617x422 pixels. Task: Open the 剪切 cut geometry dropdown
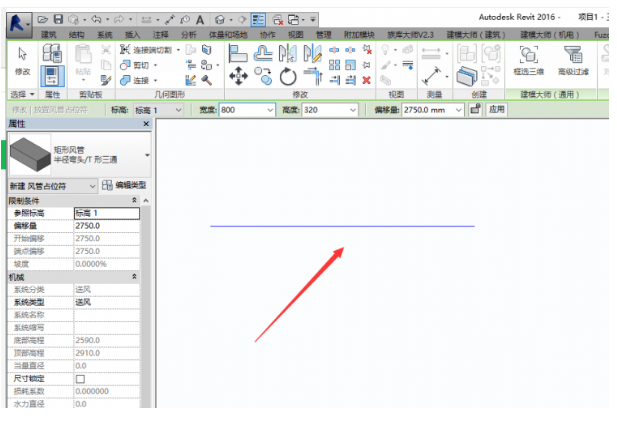pyautogui.click(x=155, y=65)
